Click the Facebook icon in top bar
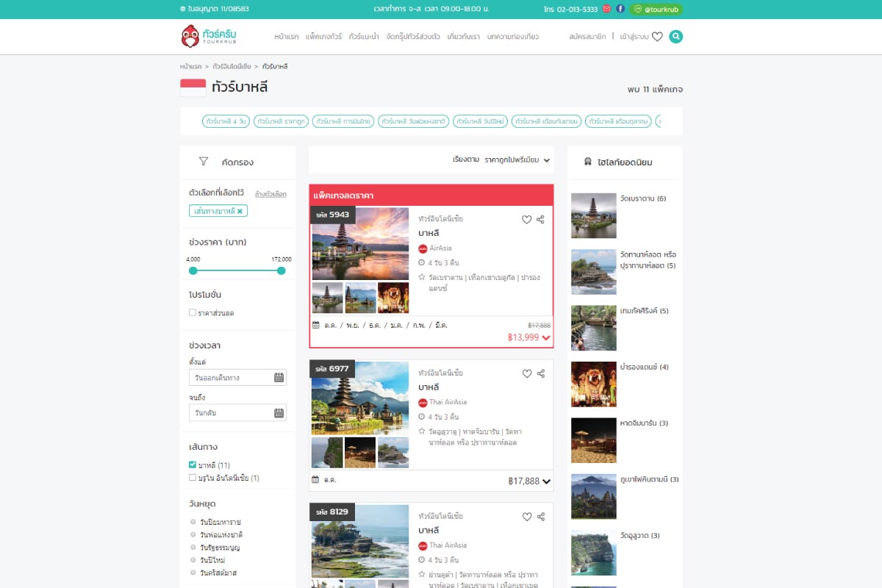 tap(620, 9)
